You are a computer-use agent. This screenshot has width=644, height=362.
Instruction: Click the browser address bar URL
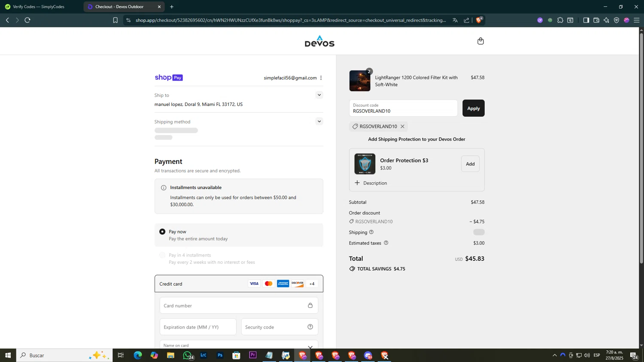tap(291, 20)
